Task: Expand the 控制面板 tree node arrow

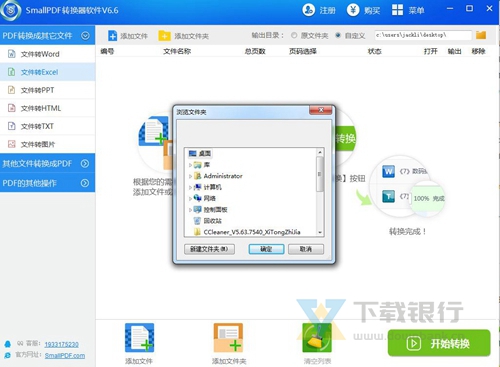Action: [190, 210]
